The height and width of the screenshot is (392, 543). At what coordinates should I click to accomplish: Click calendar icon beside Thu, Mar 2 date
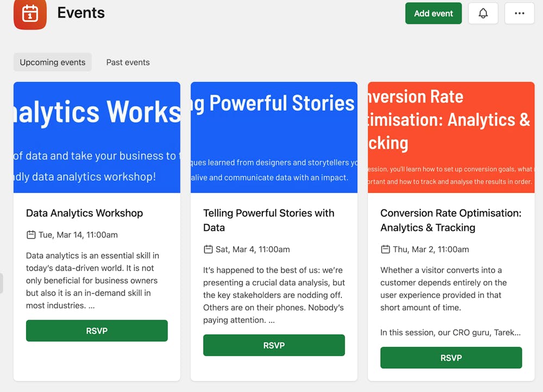click(385, 250)
